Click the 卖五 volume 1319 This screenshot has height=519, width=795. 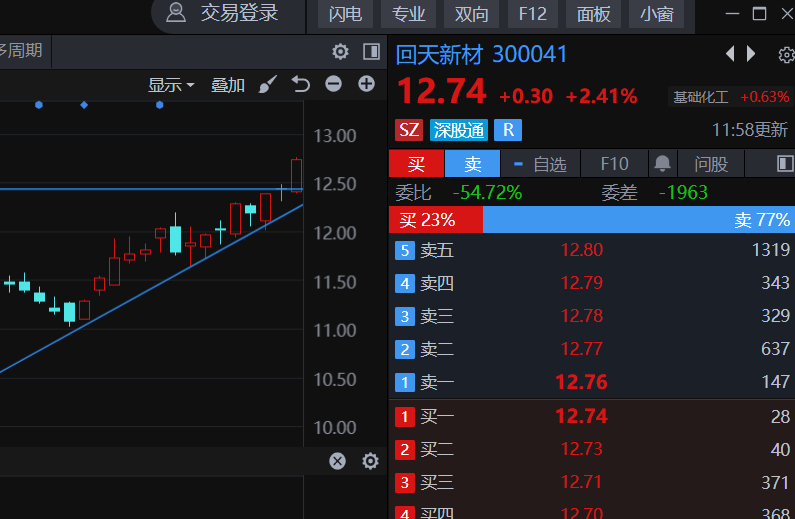[x=771, y=250]
